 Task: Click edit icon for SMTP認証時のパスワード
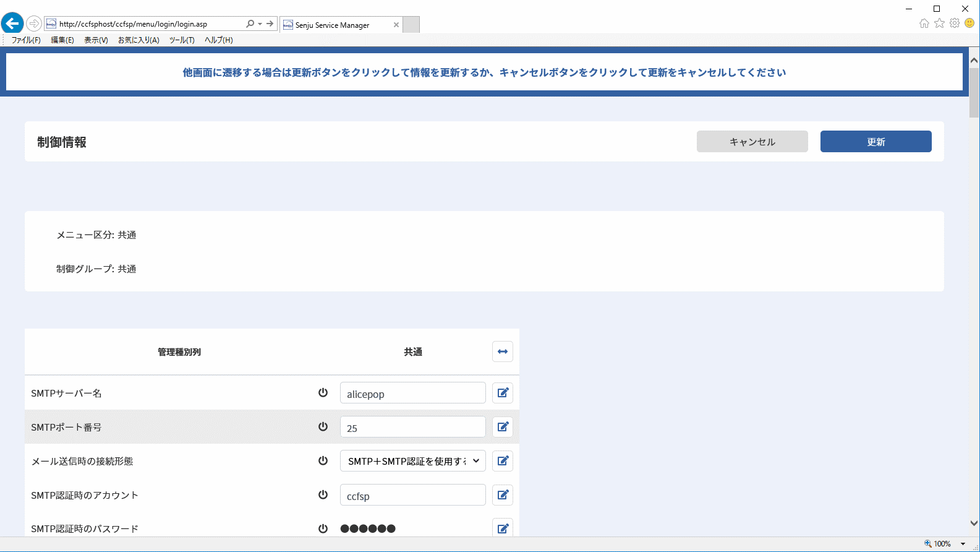503,528
